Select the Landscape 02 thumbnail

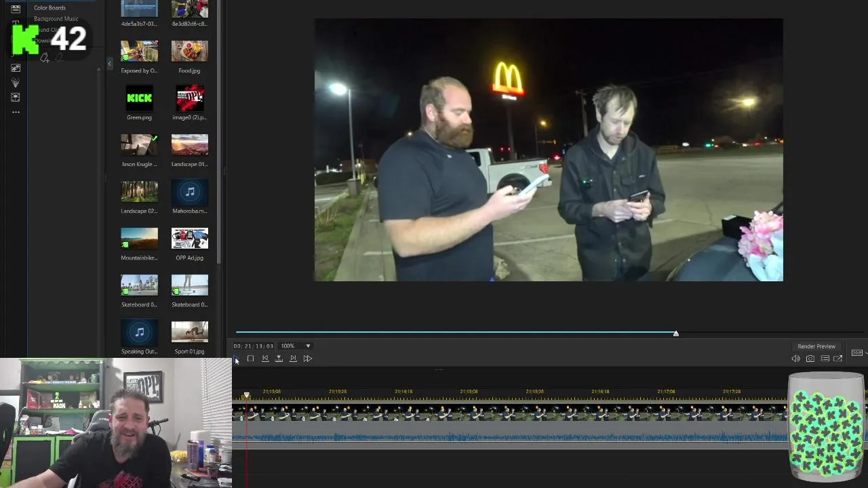(139, 192)
